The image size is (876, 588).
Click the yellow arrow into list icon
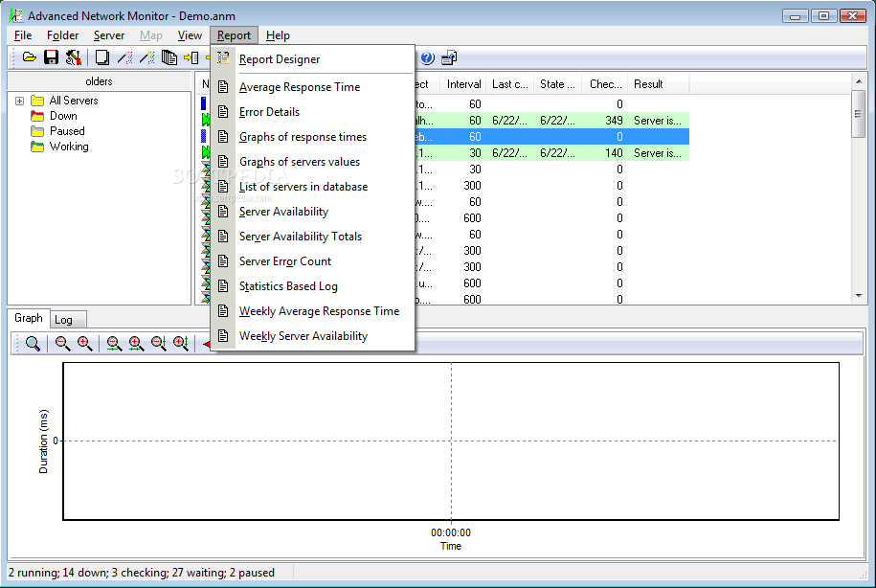[191, 57]
